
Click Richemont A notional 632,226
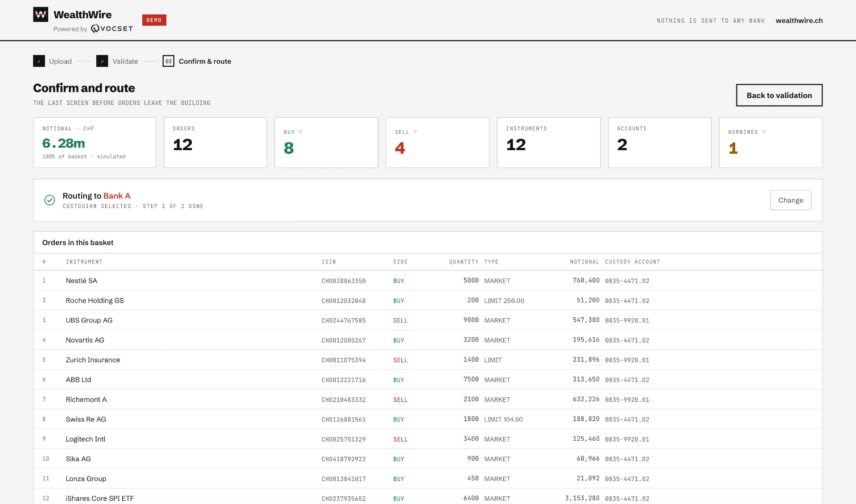click(586, 399)
